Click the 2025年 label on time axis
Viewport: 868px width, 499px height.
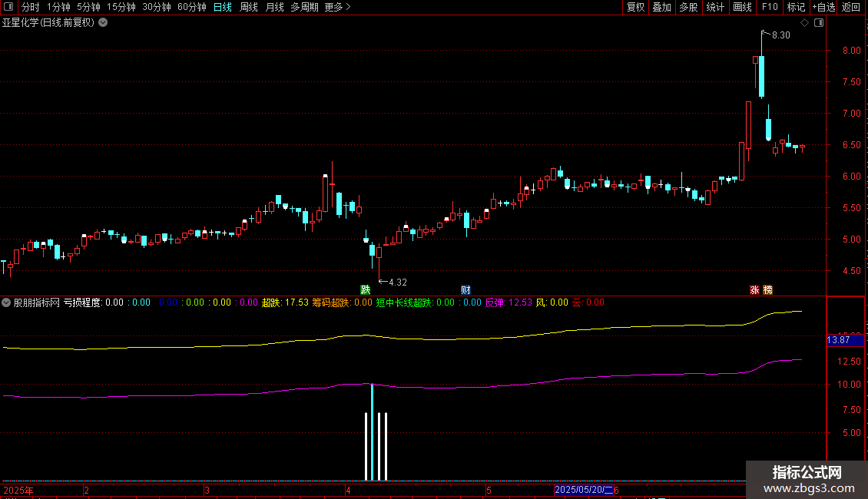(18, 490)
